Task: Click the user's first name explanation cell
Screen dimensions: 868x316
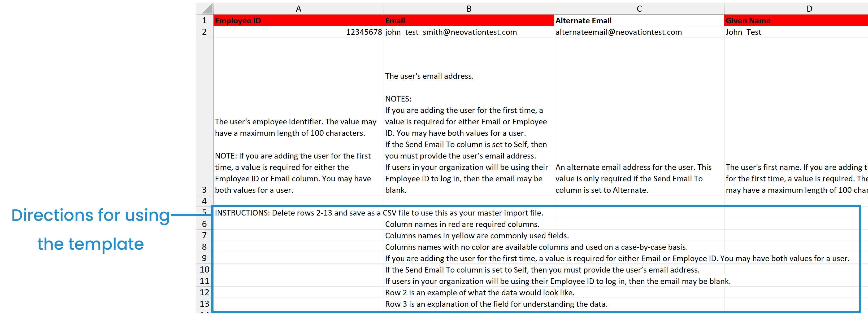Action: pyautogui.click(x=796, y=116)
